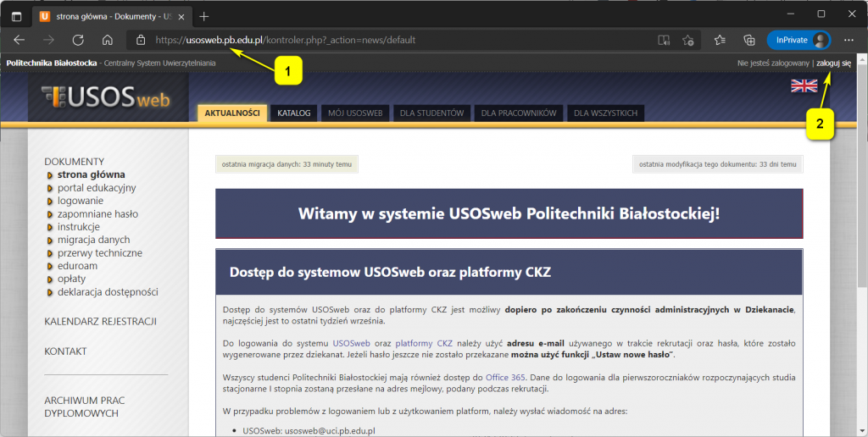Open a new browser tab
The width and height of the screenshot is (868, 437).
click(x=204, y=17)
